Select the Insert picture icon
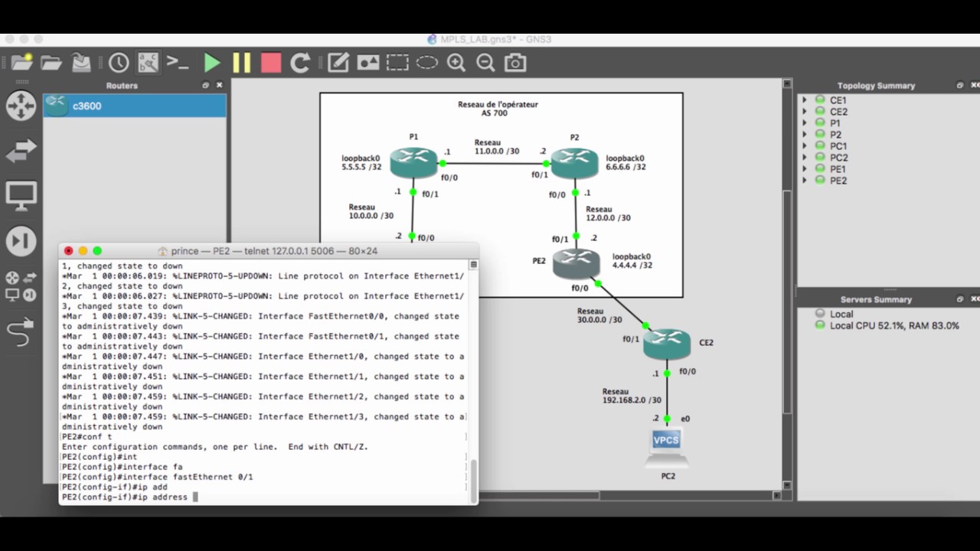This screenshot has height=551, width=980. click(368, 63)
